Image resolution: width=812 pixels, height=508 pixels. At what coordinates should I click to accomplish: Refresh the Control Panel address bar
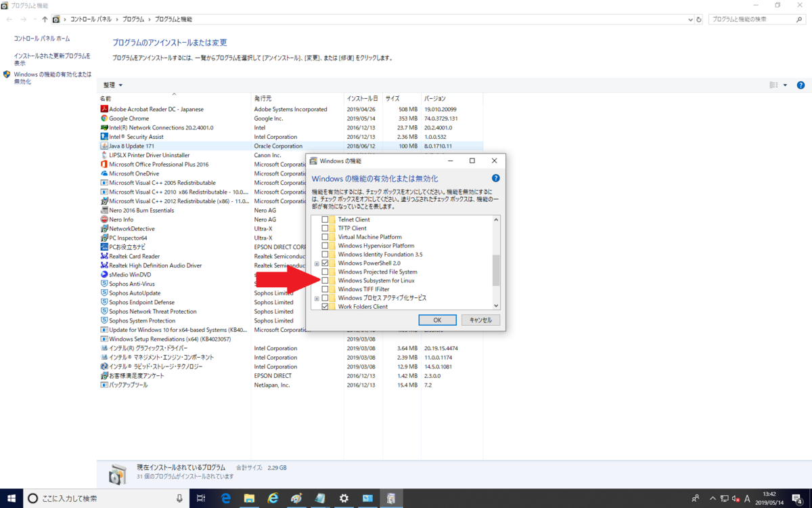pos(698,20)
